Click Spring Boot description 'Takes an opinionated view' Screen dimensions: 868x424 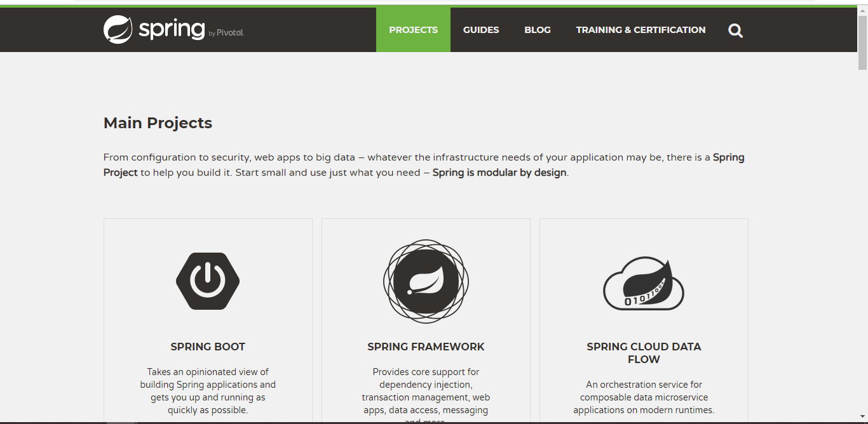[x=208, y=391]
